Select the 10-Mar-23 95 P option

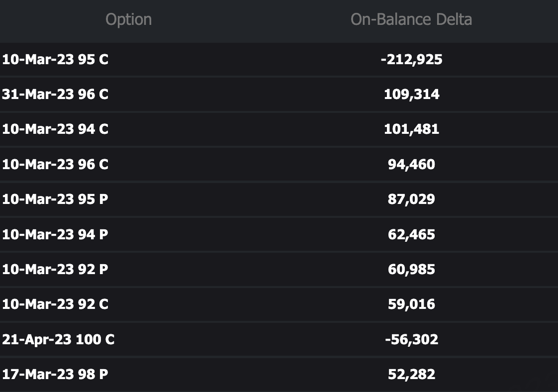tap(55, 199)
